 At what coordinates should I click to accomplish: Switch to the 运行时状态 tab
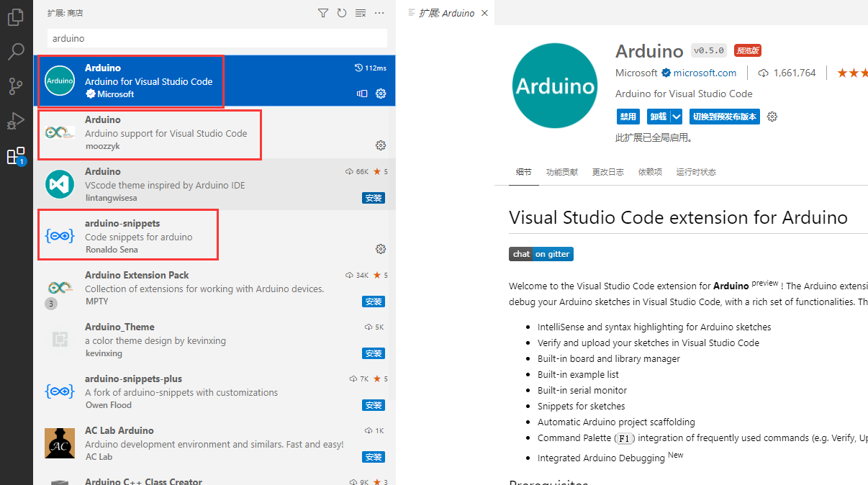696,172
